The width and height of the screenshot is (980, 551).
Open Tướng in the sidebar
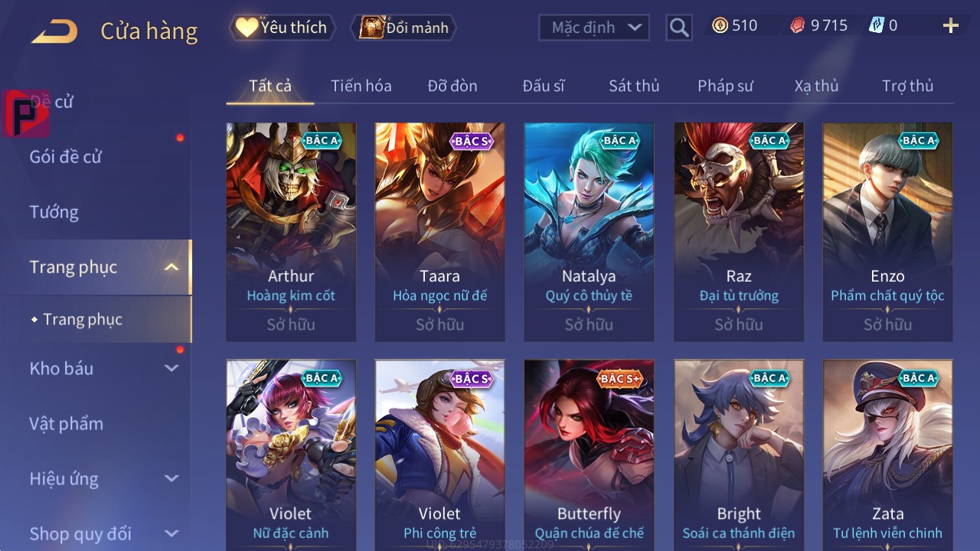tap(54, 212)
